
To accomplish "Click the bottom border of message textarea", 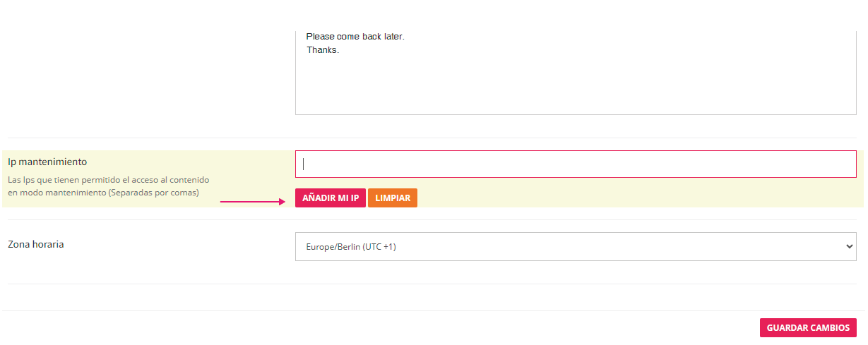I will coord(575,114).
